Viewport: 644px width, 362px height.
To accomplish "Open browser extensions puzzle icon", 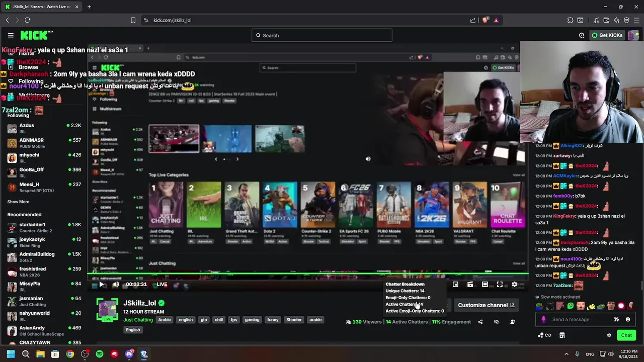I will coord(570,20).
